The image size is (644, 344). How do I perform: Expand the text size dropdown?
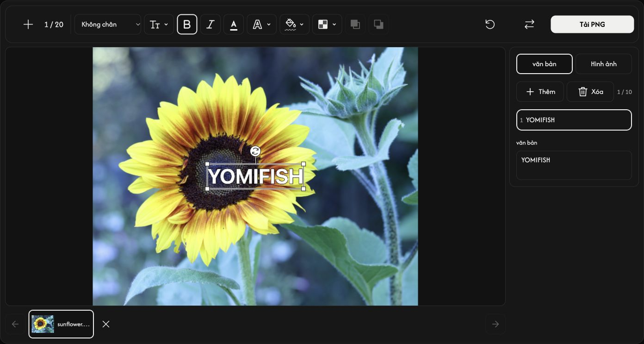159,25
